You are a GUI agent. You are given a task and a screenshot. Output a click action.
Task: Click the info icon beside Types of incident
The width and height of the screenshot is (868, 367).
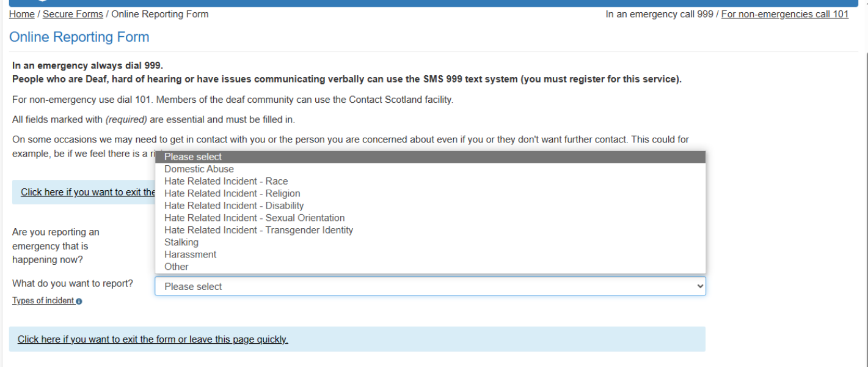click(x=79, y=301)
